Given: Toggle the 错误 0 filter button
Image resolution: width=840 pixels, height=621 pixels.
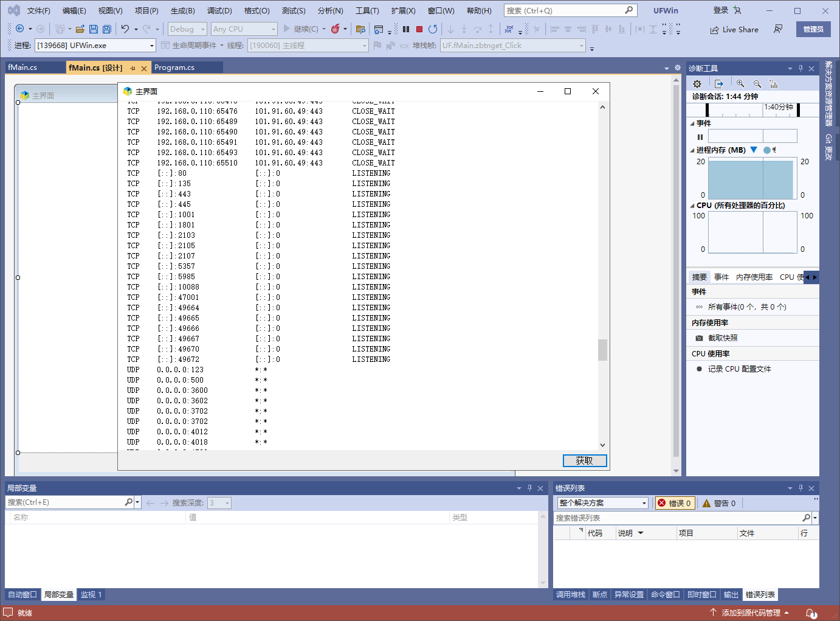Looking at the screenshot, I should (x=675, y=503).
